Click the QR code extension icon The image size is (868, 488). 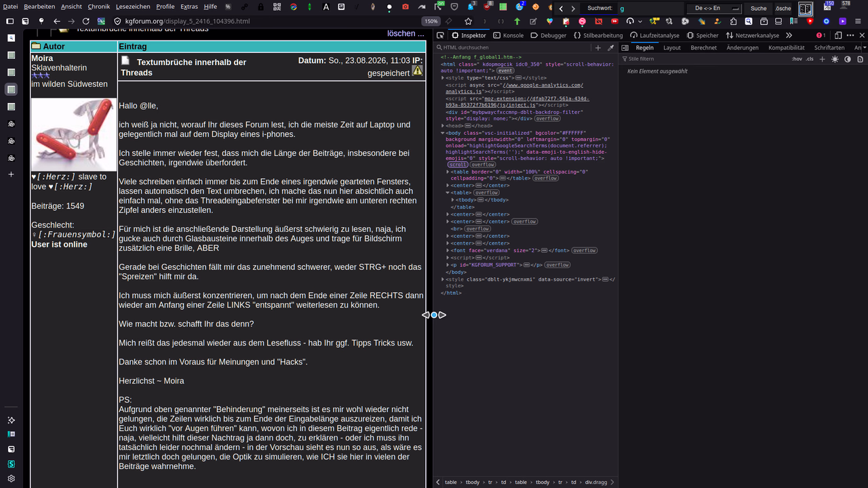point(277,7)
